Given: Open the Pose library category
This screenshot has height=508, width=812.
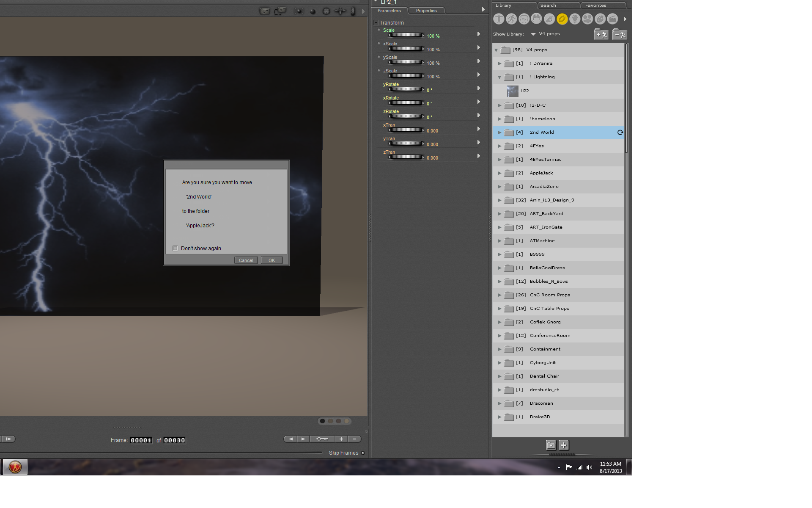Looking at the screenshot, I should (511, 19).
